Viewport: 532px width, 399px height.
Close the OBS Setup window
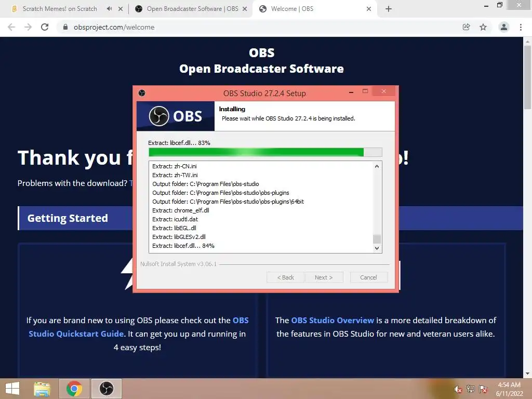(384, 91)
